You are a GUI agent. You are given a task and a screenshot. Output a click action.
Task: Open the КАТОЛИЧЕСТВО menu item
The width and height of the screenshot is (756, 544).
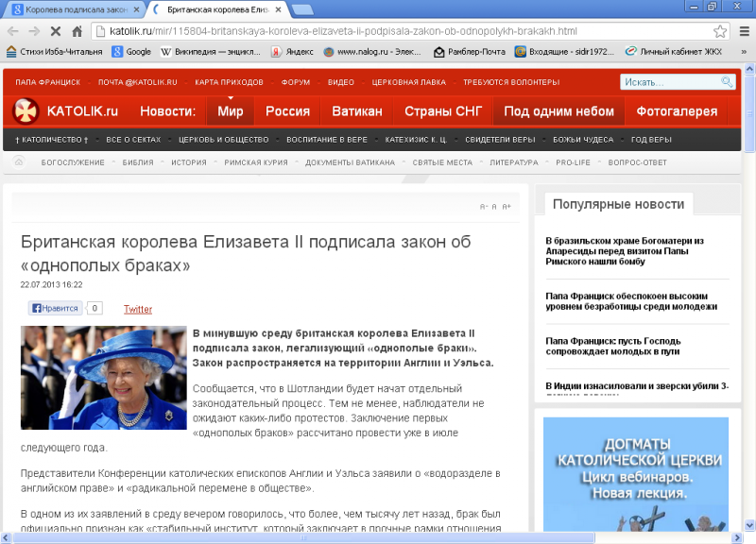52,140
